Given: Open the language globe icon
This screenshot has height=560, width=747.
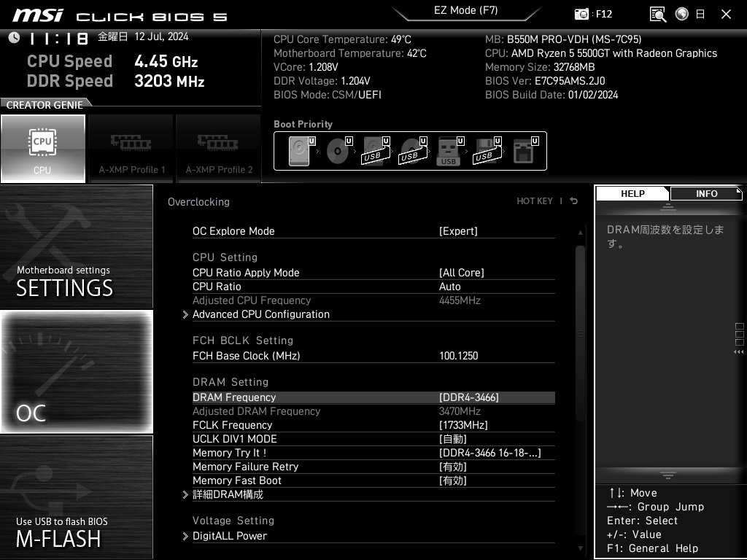Looking at the screenshot, I should [682, 14].
